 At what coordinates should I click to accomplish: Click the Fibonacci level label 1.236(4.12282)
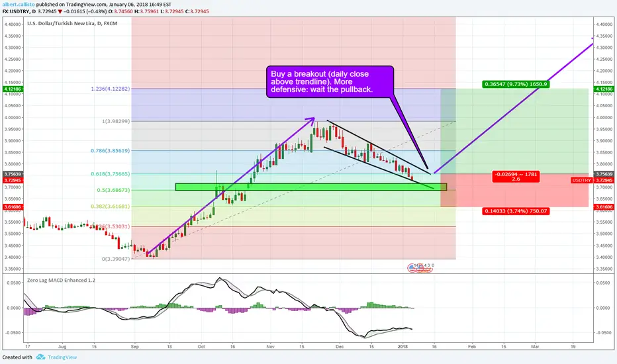point(111,89)
